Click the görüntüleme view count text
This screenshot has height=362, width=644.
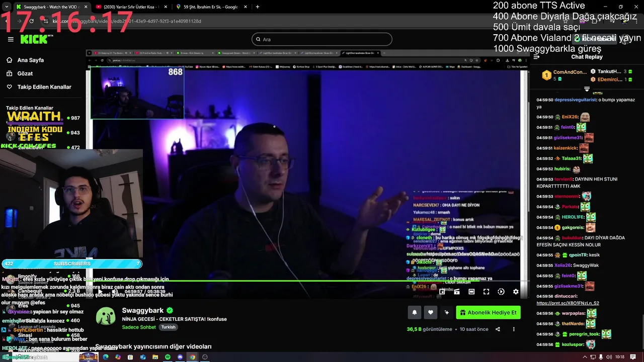[x=429, y=329]
